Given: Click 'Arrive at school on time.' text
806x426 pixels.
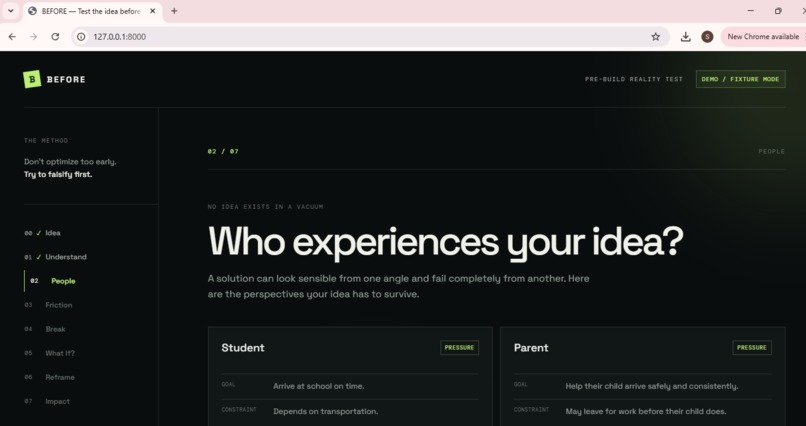Looking at the screenshot, I should pyautogui.click(x=319, y=386).
